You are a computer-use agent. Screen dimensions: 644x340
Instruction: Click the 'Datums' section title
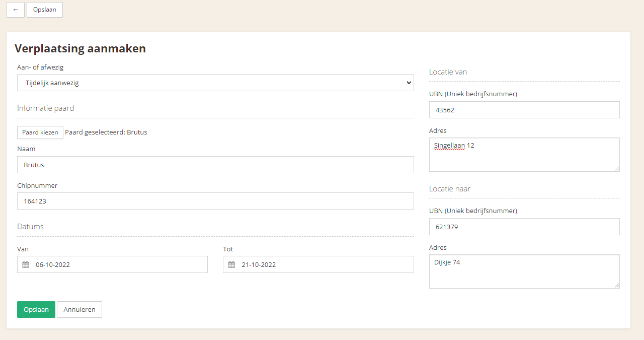pyautogui.click(x=30, y=227)
